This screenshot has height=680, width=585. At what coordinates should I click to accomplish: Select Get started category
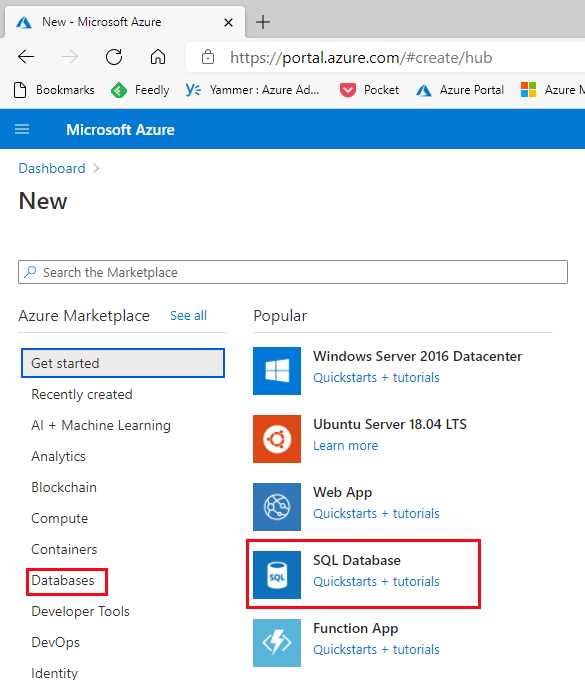123,363
